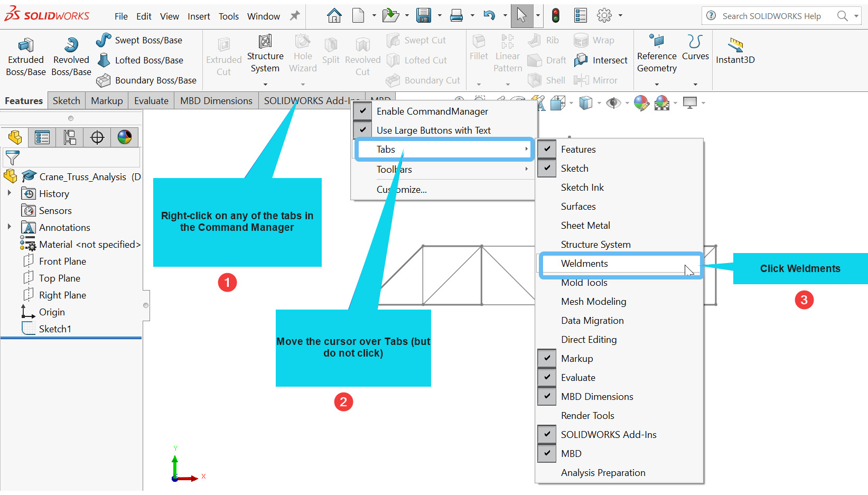Open the Insert menu

(x=199, y=16)
